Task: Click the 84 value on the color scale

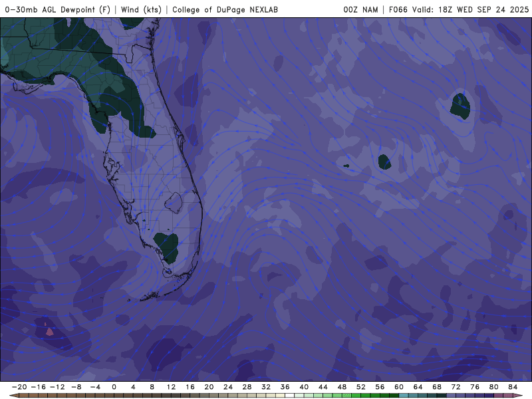Action: (513, 387)
